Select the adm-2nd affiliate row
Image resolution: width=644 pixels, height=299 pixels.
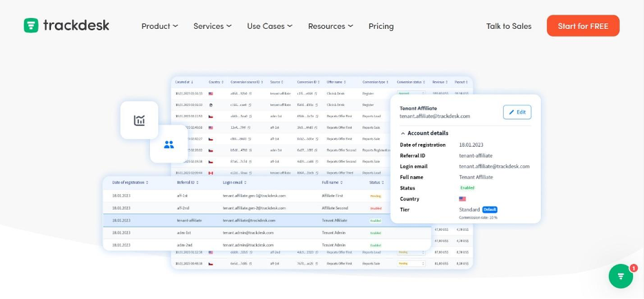(x=267, y=245)
